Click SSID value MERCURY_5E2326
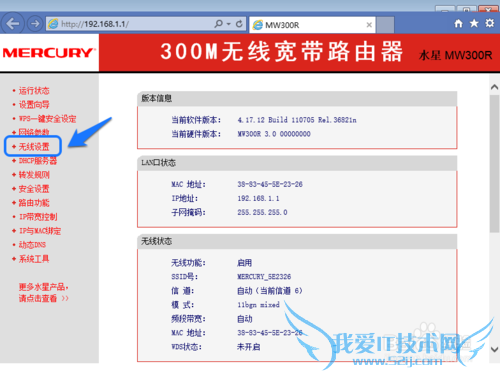Image resolution: width=500 pixels, height=376 pixels. [264, 277]
